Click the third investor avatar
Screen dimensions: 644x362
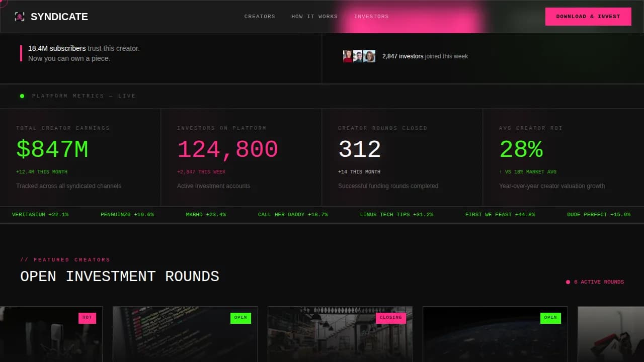[x=369, y=56]
